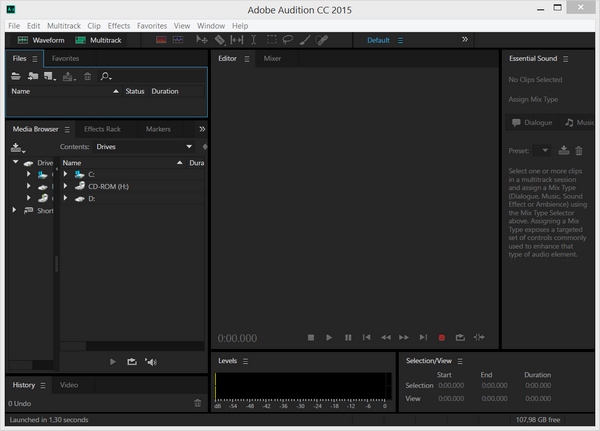Image resolution: width=600 pixels, height=431 pixels.
Task: Expand the CD-ROM (H:) row
Action: pos(65,186)
